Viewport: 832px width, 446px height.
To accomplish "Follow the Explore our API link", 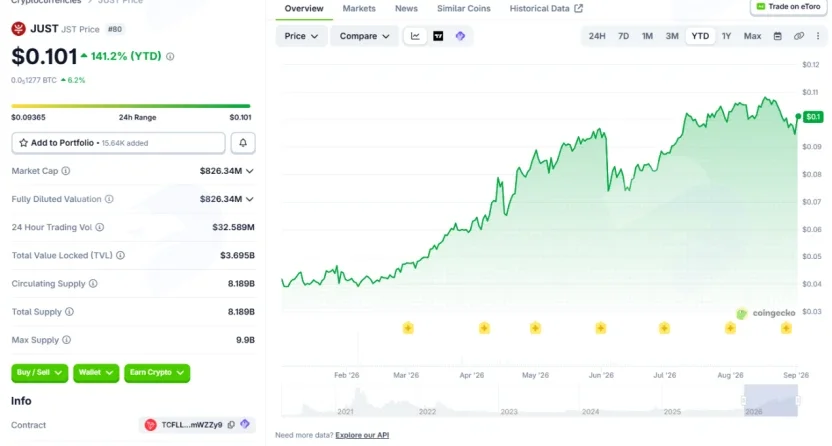I will click(x=362, y=435).
